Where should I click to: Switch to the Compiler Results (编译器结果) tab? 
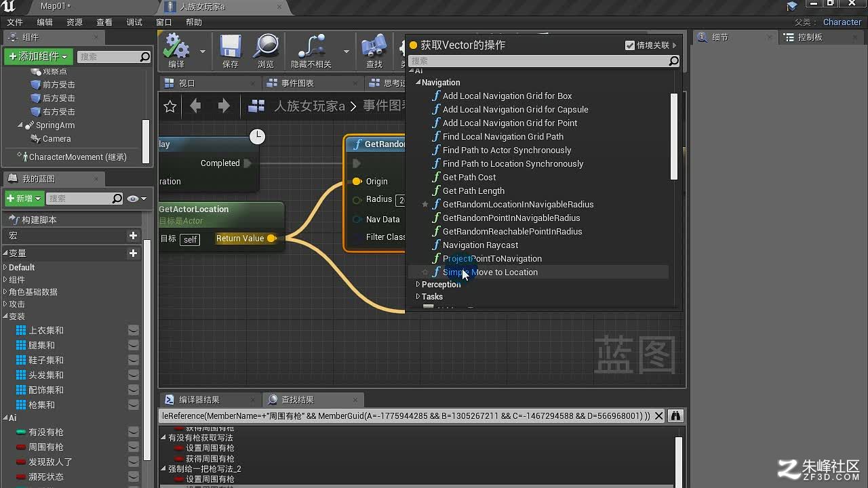pyautogui.click(x=210, y=400)
